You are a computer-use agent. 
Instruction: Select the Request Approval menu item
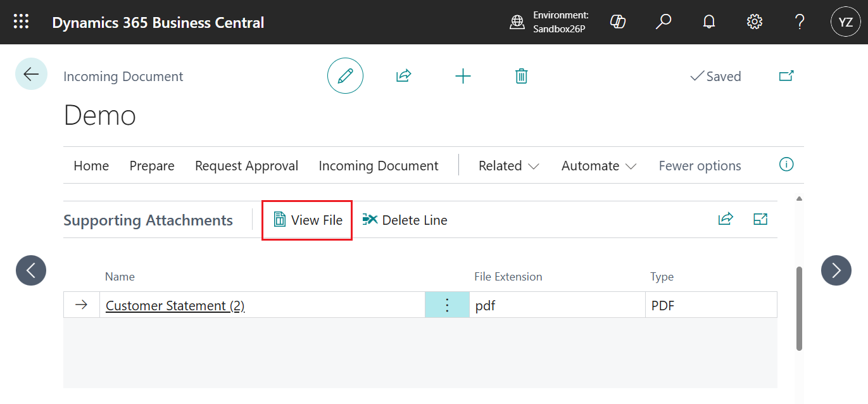pyautogui.click(x=246, y=165)
